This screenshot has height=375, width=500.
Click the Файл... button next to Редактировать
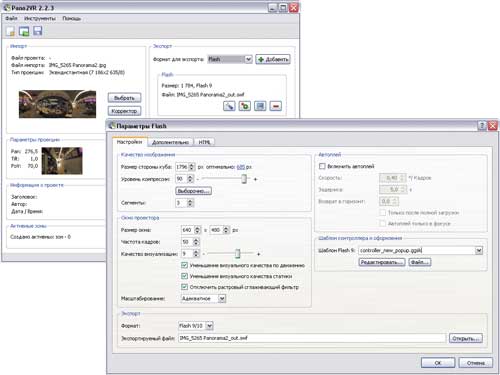pyautogui.click(x=420, y=262)
